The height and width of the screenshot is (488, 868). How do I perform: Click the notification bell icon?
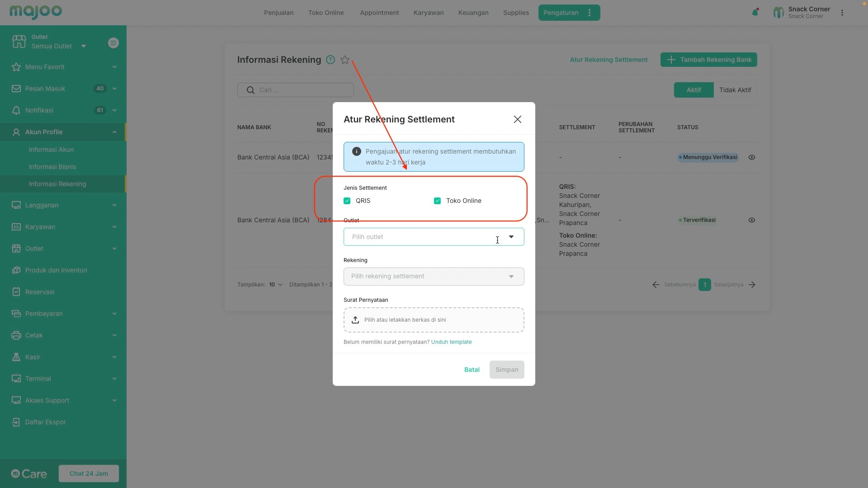(755, 13)
